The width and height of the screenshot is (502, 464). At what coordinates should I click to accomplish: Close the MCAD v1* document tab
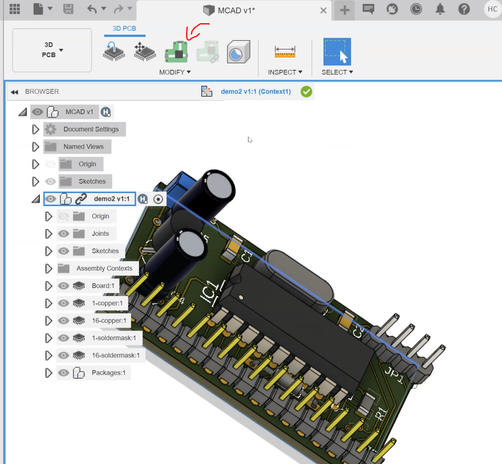323,11
